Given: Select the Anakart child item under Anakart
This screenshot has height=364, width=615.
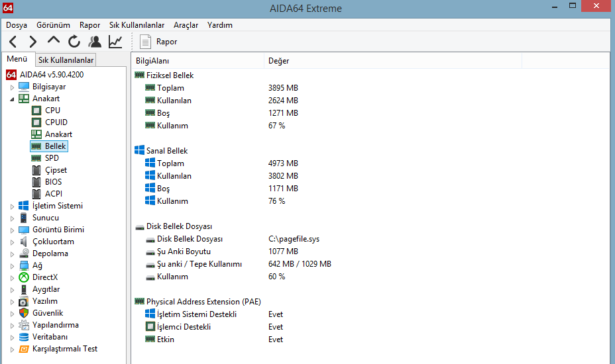Looking at the screenshot, I should click(x=58, y=134).
